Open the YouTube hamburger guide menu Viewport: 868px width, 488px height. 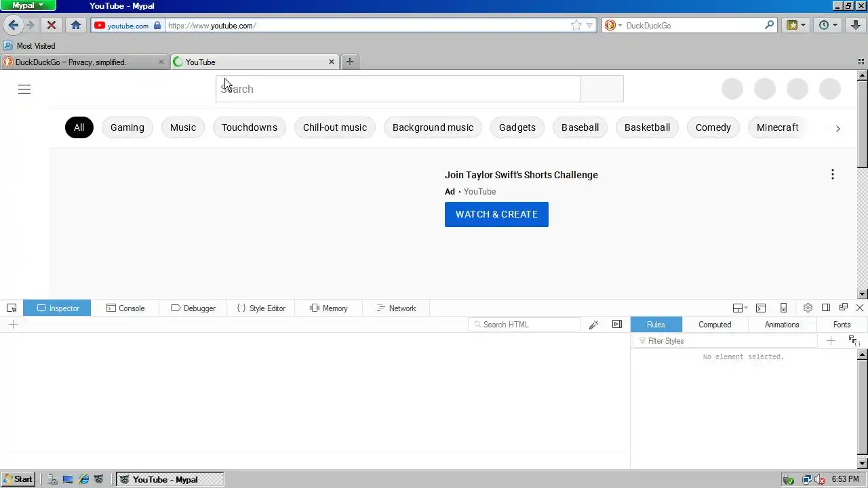(x=24, y=89)
